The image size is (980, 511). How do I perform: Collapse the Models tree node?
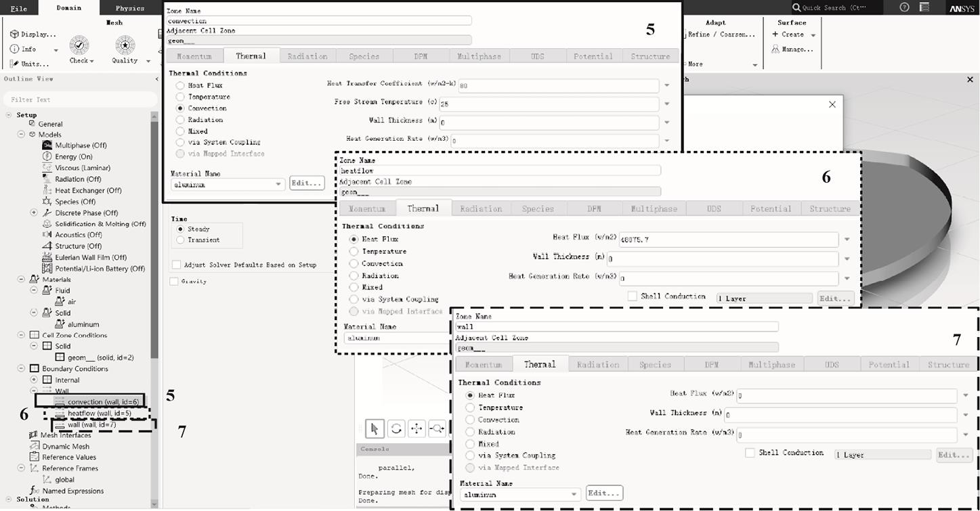click(x=21, y=135)
